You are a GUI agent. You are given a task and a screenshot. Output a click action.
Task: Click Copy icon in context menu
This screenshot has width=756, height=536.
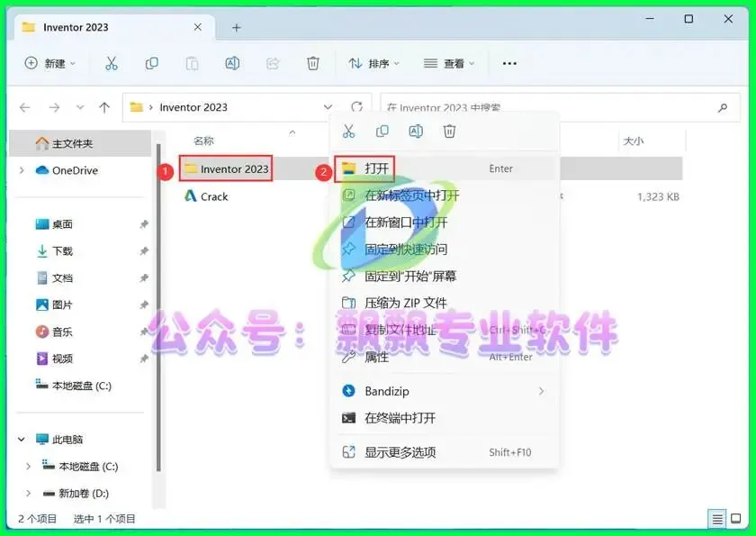(382, 132)
